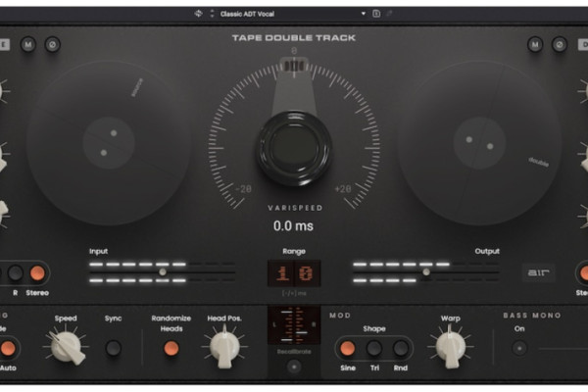Toggle the right phase invert ø button

tap(560, 45)
